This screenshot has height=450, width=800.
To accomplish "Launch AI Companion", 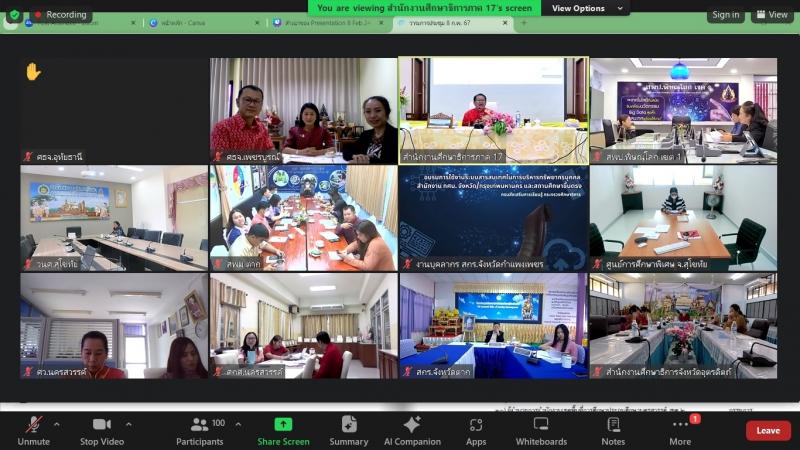I will point(412,431).
